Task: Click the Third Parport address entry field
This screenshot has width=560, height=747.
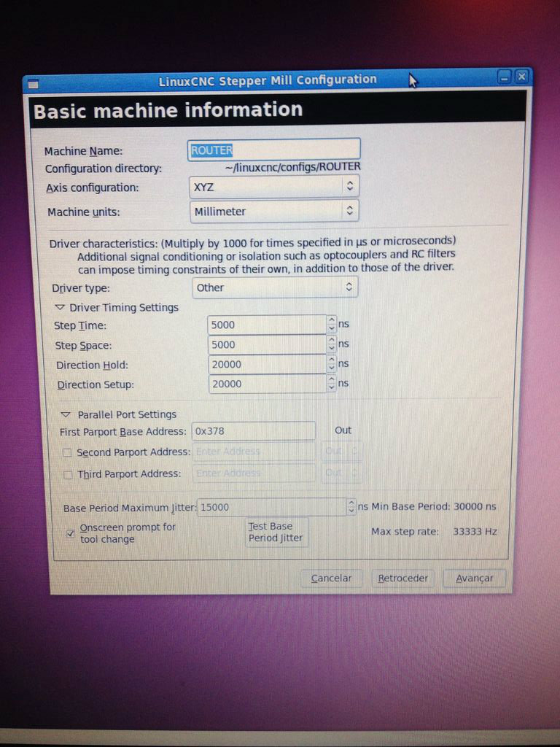Action: 254,473
